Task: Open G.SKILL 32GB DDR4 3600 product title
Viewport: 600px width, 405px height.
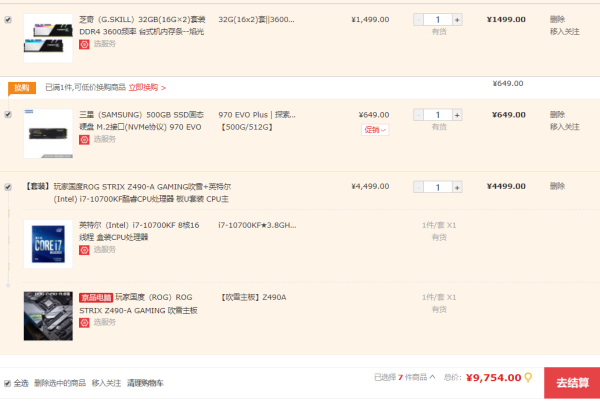Action: [x=142, y=26]
